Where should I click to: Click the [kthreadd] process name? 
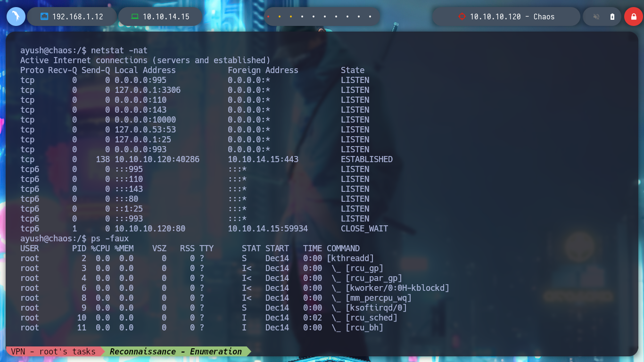point(350,258)
